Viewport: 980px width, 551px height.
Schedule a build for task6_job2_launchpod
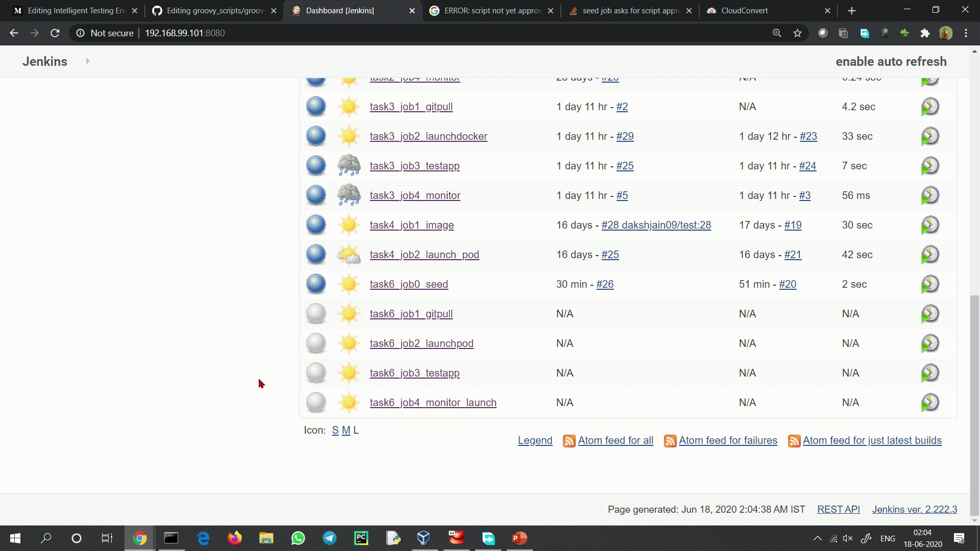930,343
